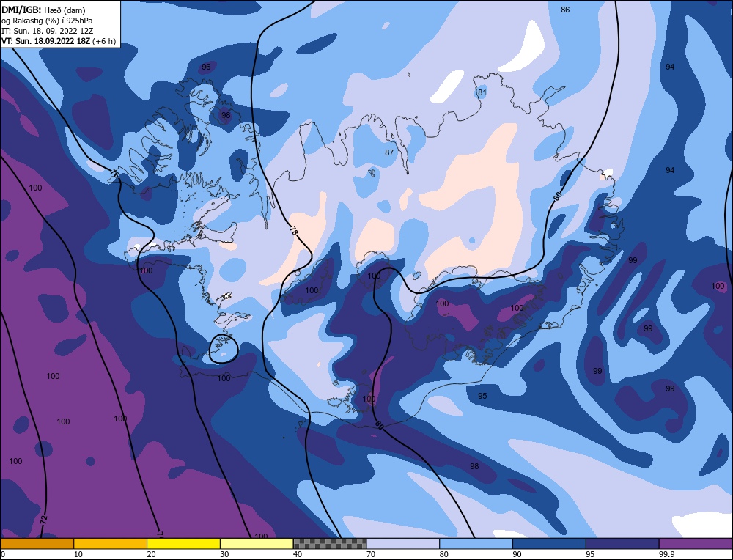The height and width of the screenshot is (560, 733).
Task: Click the bright yellow 20–30 legend swatch
Action: point(184,544)
